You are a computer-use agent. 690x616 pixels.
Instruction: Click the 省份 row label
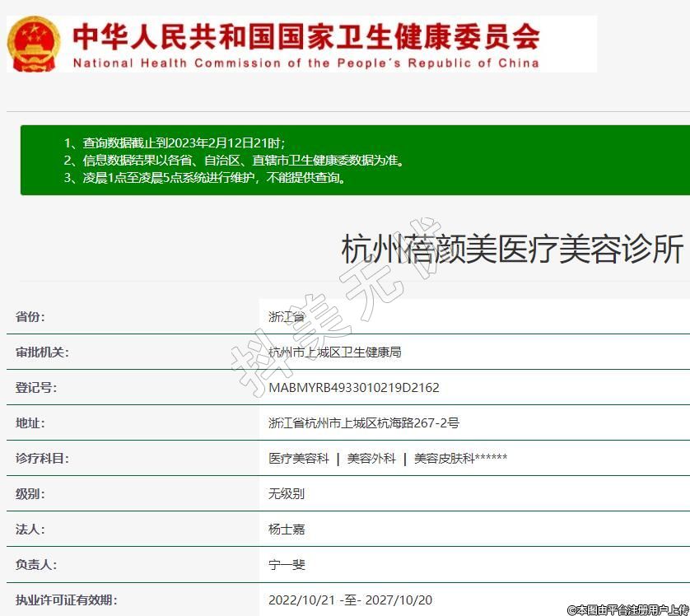pos(30,317)
